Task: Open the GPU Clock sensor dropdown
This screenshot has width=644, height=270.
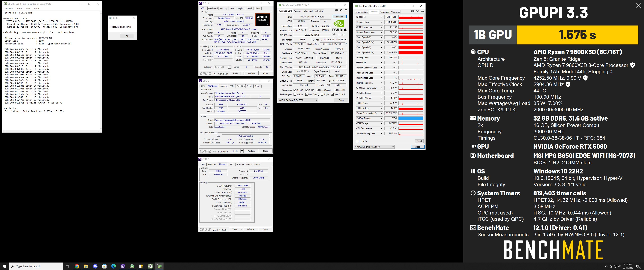Action: [x=381, y=17]
